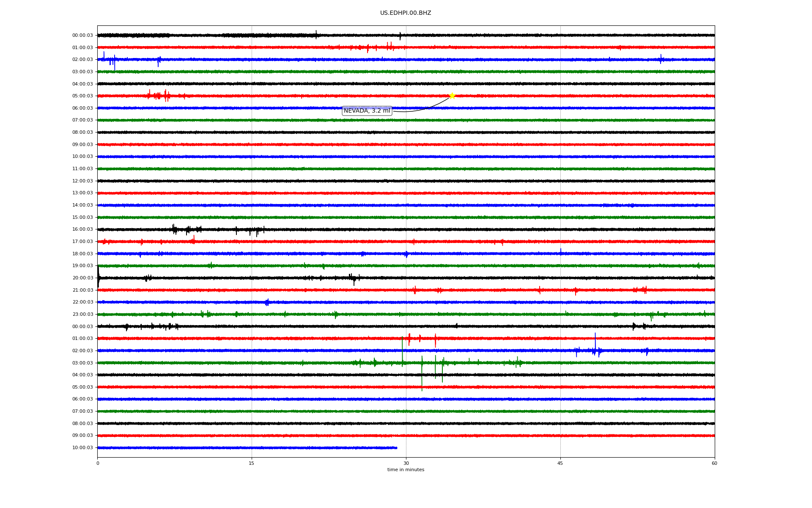
Task: Click the 0 minute x-axis tick label
Action: 98,463
